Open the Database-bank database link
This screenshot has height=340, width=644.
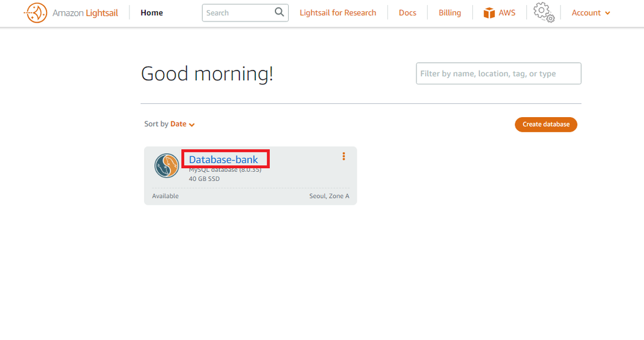click(223, 159)
